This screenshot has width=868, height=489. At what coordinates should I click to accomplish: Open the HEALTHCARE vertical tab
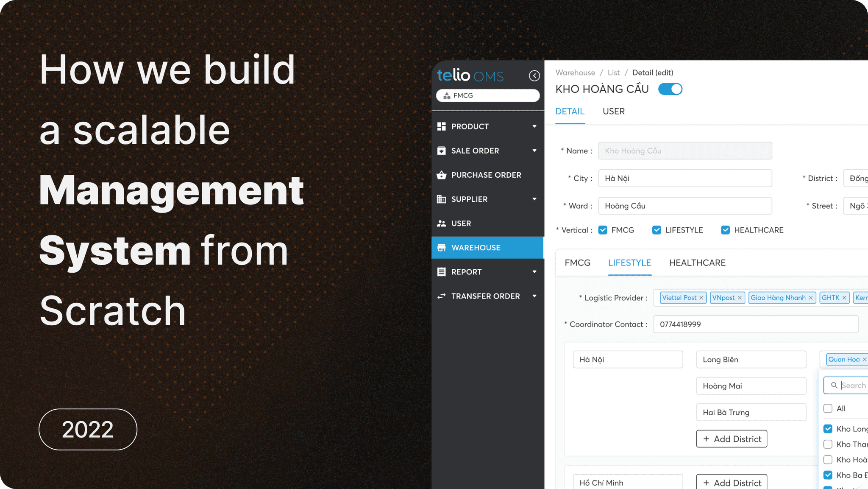click(x=697, y=263)
